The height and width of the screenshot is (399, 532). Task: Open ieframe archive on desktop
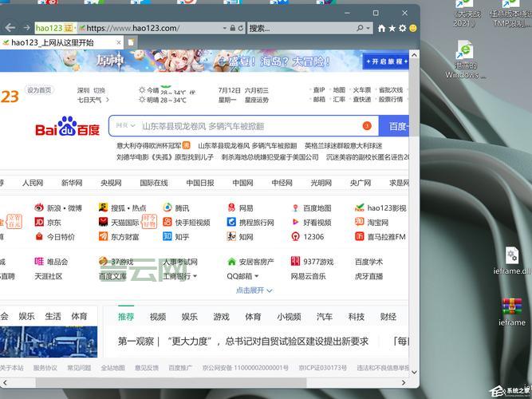coord(511,312)
